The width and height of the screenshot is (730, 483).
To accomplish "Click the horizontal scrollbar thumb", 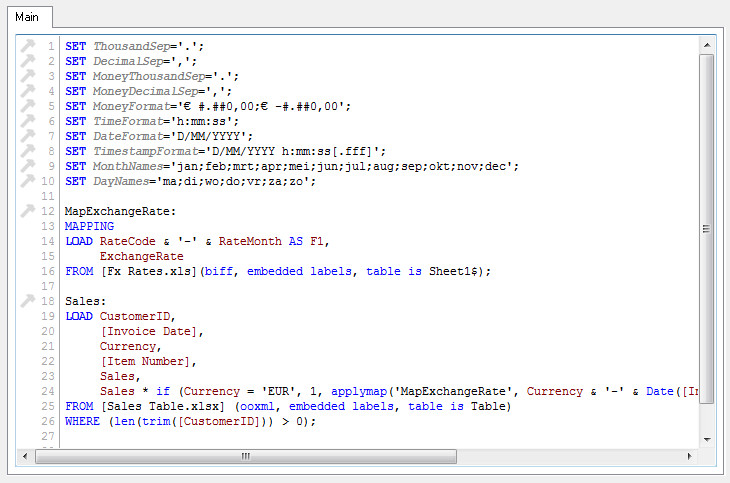I will tap(246, 456).
